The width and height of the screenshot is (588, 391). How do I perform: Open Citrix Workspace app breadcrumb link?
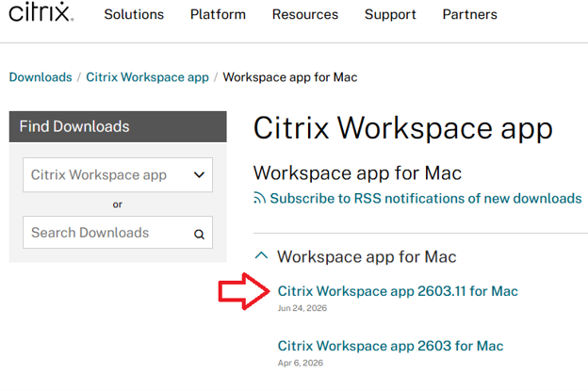pyautogui.click(x=147, y=77)
